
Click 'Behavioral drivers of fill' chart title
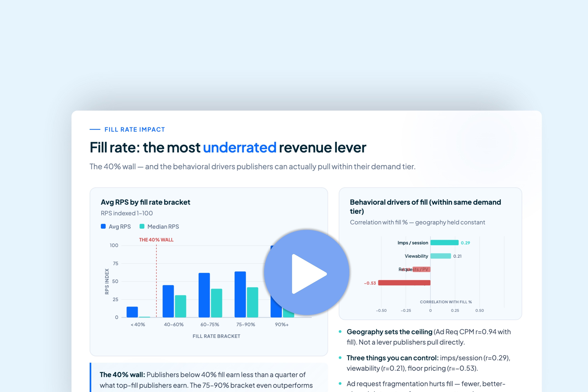pos(425,206)
